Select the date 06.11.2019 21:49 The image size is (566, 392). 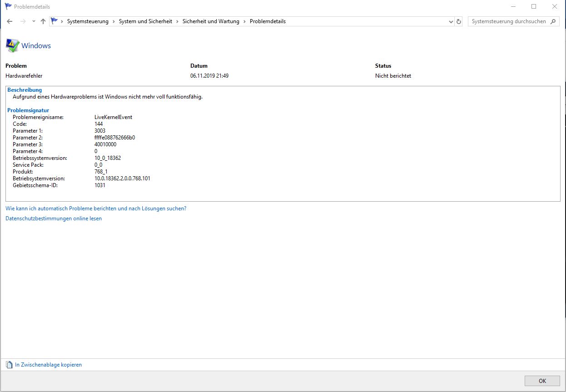(209, 76)
